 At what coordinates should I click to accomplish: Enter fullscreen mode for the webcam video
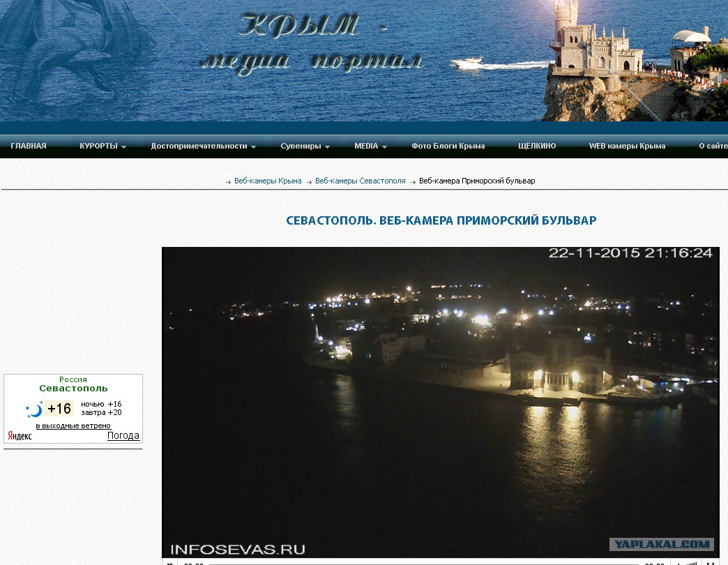[710, 562]
